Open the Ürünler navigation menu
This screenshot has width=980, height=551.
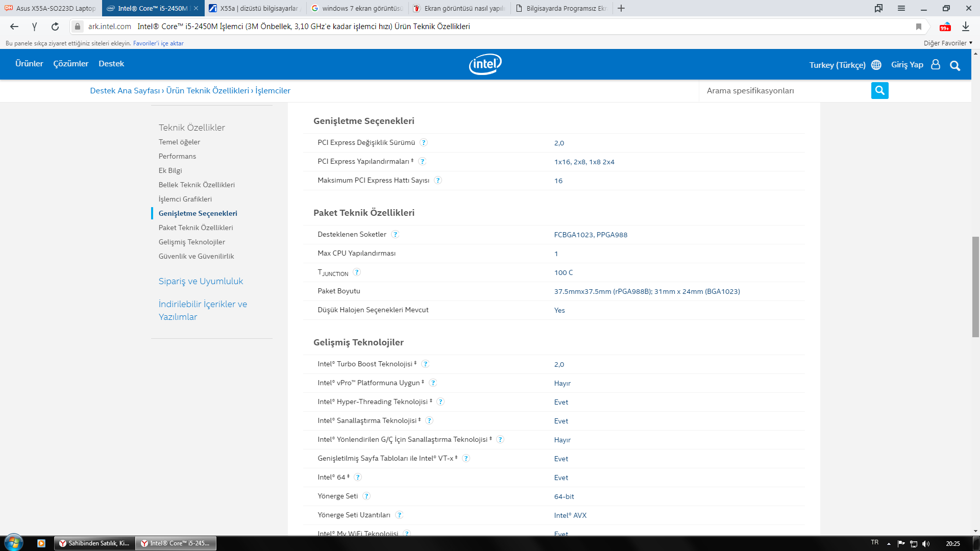(x=29, y=64)
